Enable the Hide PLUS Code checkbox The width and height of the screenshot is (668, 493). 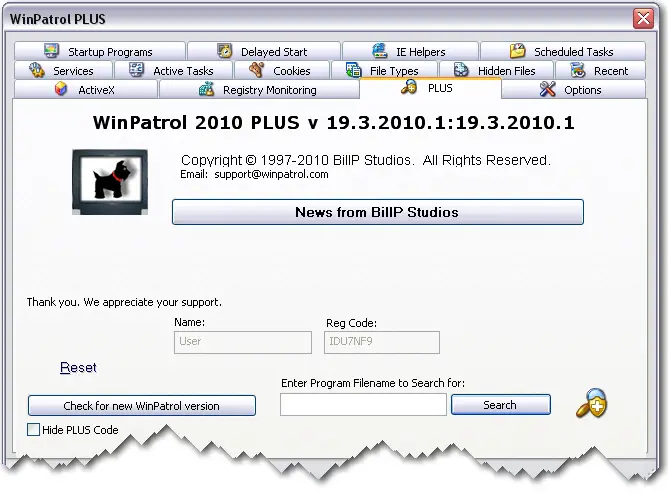pyautogui.click(x=33, y=430)
